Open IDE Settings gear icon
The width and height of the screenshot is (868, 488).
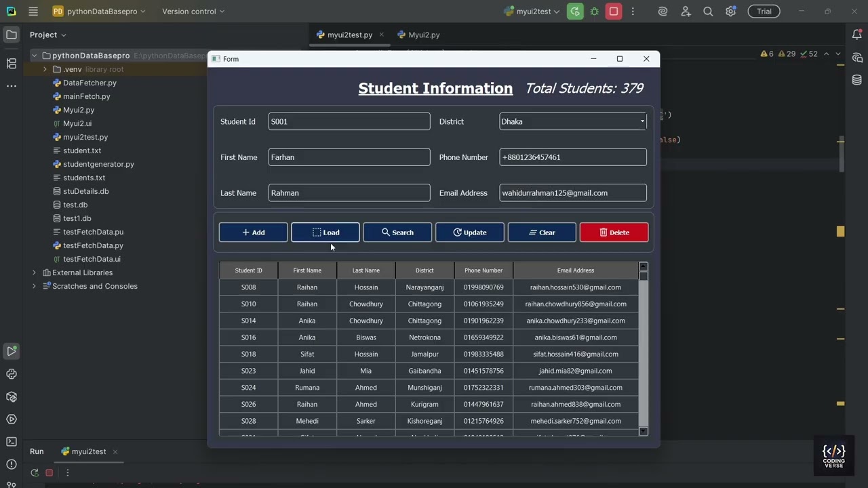click(x=730, y=12)
